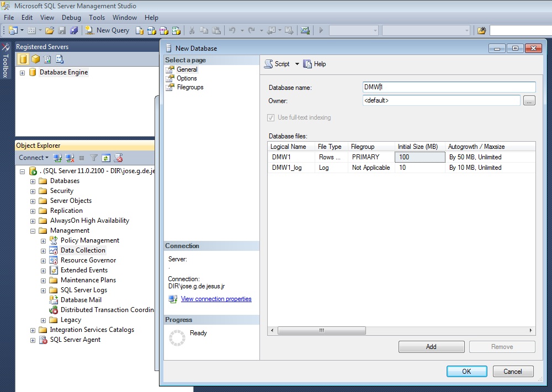Click the Save All toolbar icon
The width and height of the screenshot is (552, 392).
[74, 30]
